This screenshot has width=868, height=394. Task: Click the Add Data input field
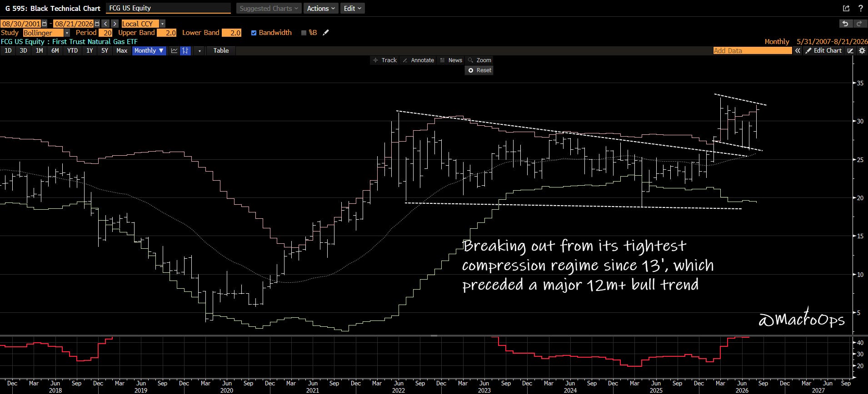click(752, 51)
